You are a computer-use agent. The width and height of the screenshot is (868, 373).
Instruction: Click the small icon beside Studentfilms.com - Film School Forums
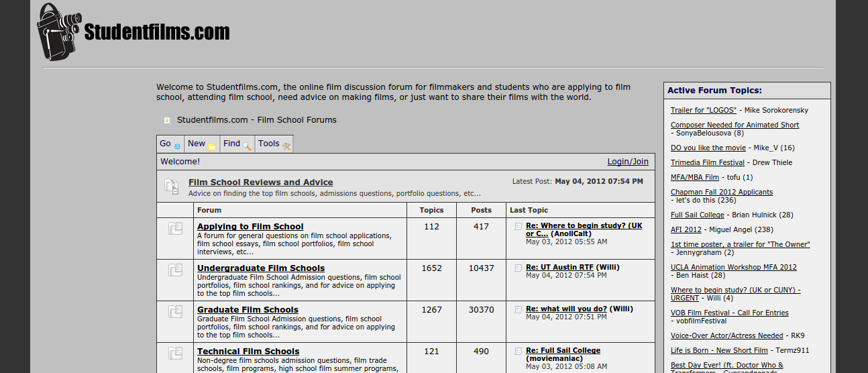[167, 120]
